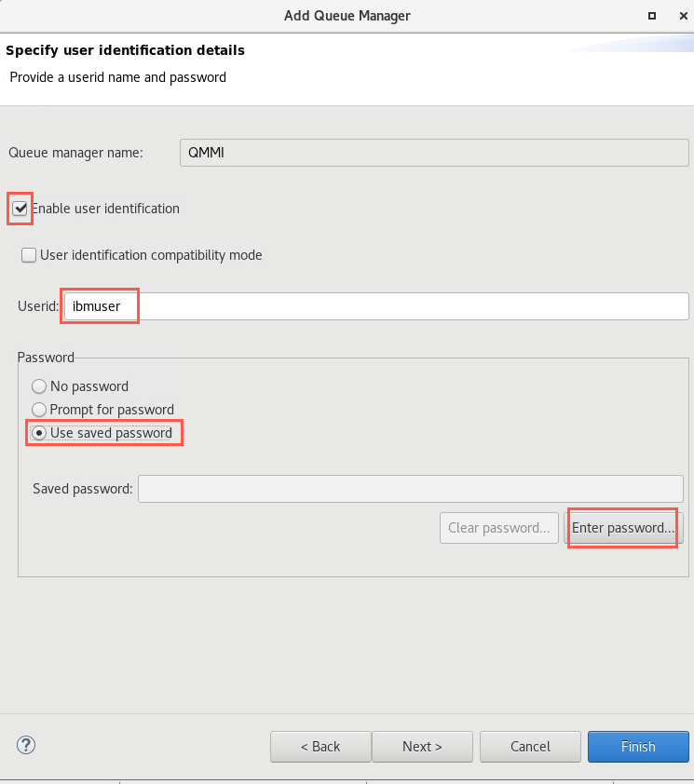Viewport: 694px width, 784px height.
Task: Click into the Userid text field
Action: (376, 306)
